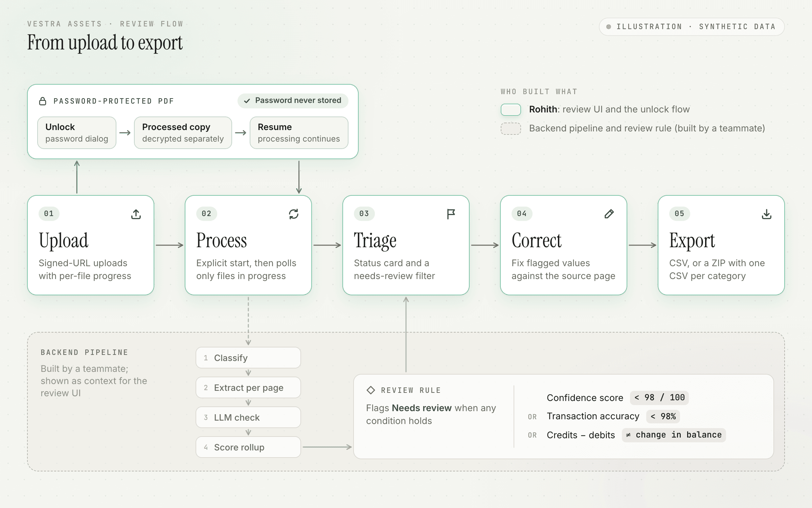
Task: Click the 'Confidence score' label
Action: (585, 398)
